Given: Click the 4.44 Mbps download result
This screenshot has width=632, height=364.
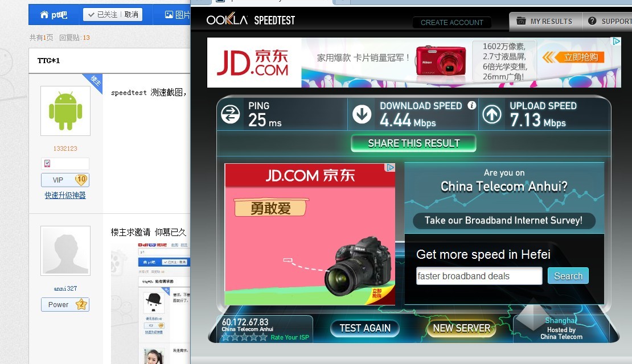Looking at the screenshot, I should coord(408,121).
